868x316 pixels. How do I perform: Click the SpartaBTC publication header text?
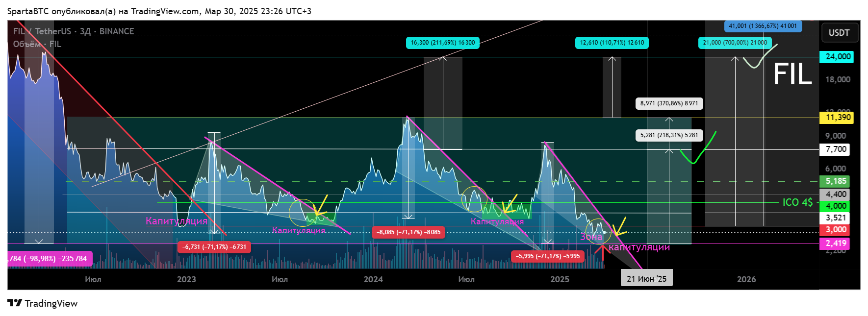click(159, 11)
